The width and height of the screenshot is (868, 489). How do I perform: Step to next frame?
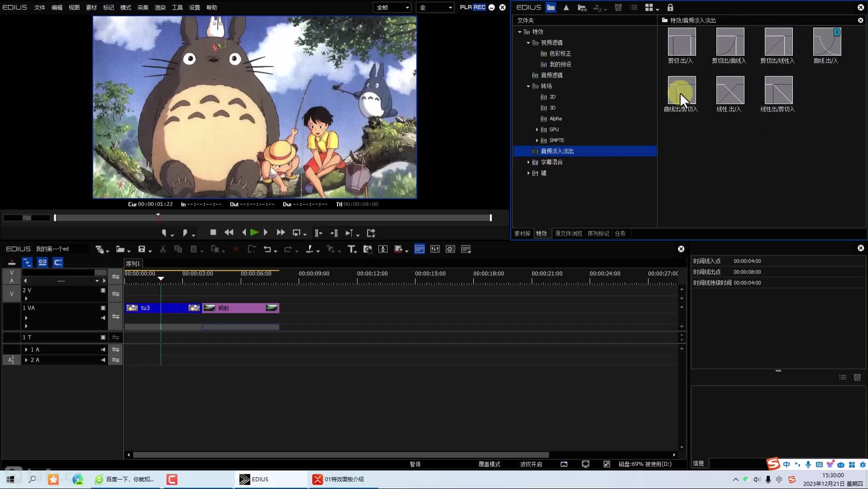pos(266,232)
